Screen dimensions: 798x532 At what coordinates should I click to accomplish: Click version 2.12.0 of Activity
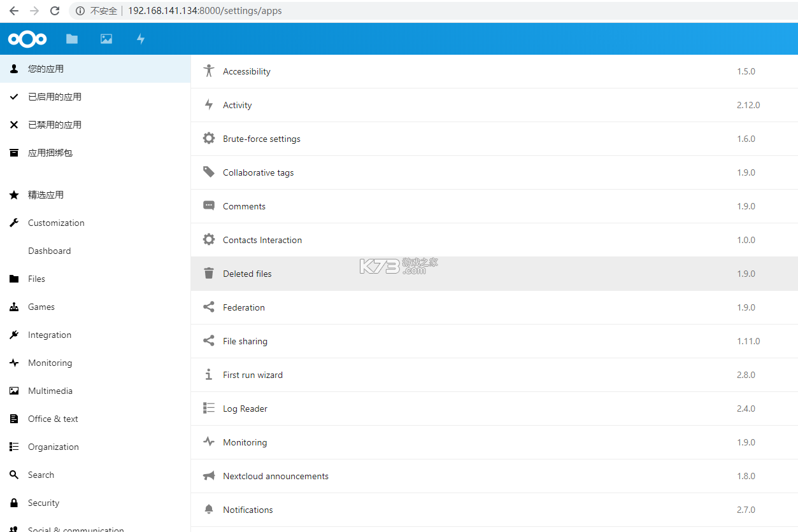point(748,105)
